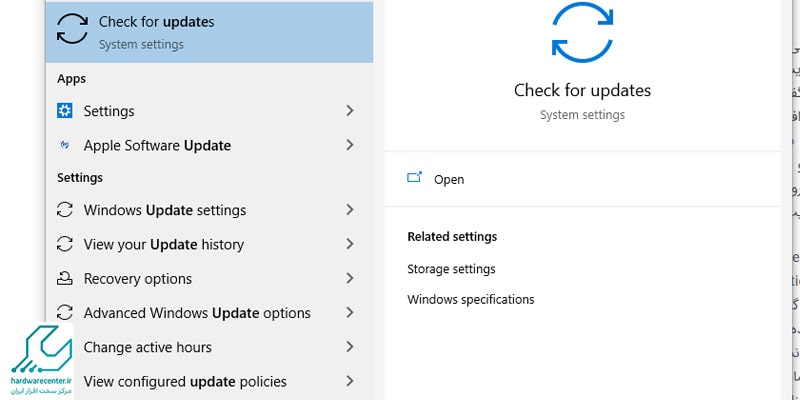Click the Apps section header
This screenshot has height=400, width=800.
tap(71, 79)
